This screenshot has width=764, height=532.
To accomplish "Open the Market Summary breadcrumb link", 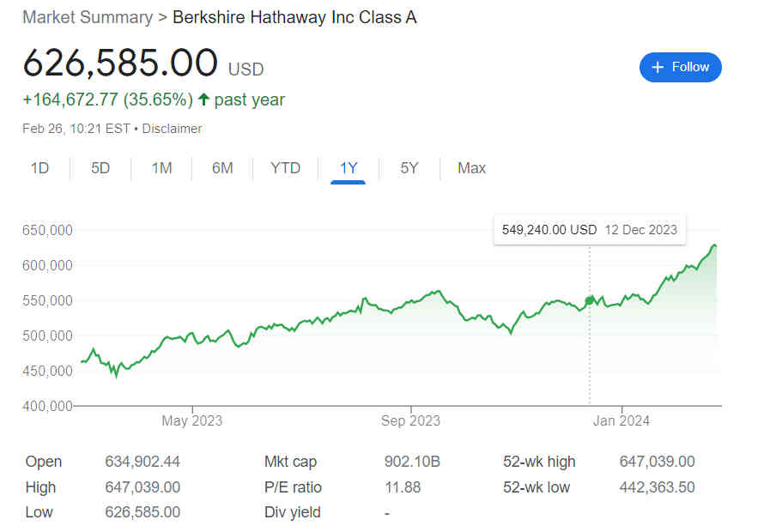I will pyautogui.click(x=86, y=17).
